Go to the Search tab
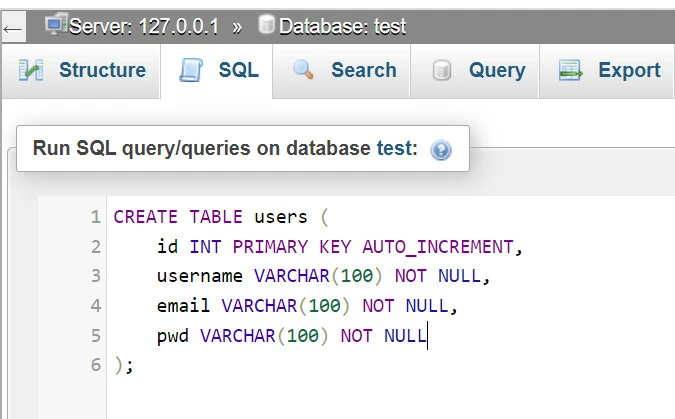 point(363,70)
